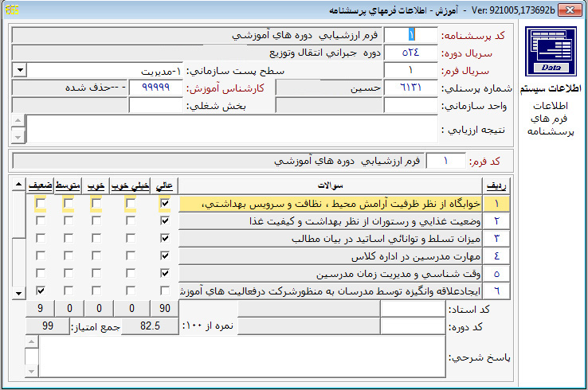Check خوب checkbox for question row ٣
This screenshot has height=390, width=588.
pyautogui.click(x=96, y=238)
